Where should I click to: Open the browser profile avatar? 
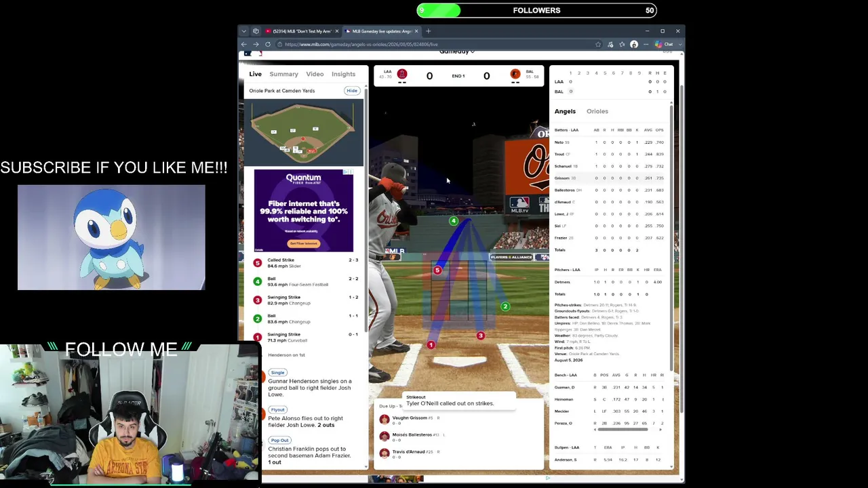[x=634, y=45]
